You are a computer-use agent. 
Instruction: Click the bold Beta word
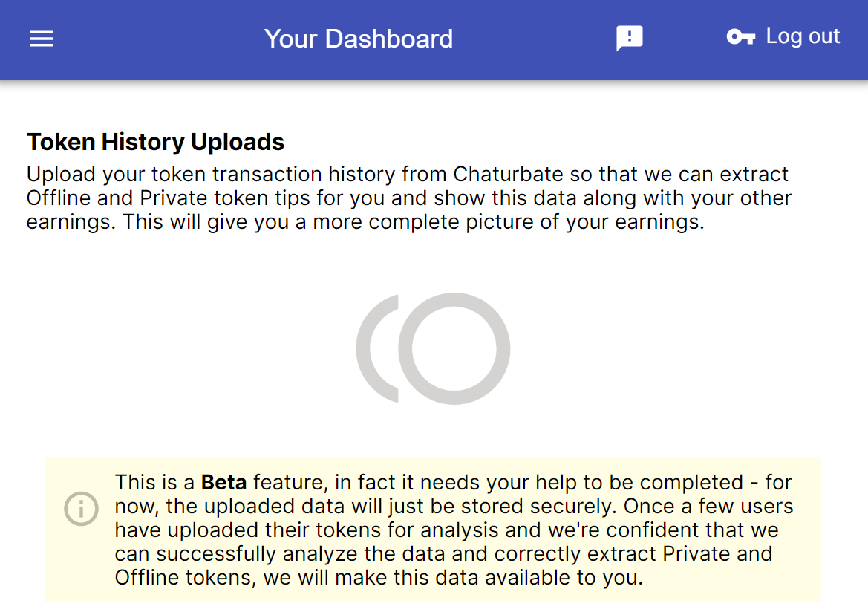(x=223, y=483)
